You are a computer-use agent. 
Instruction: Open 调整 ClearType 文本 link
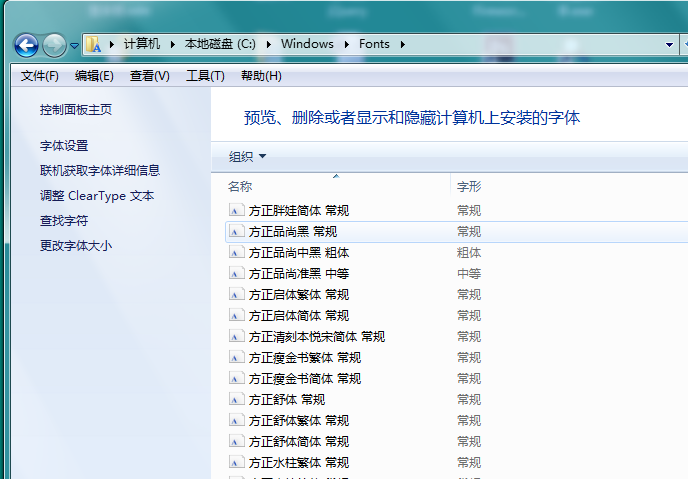97,195
